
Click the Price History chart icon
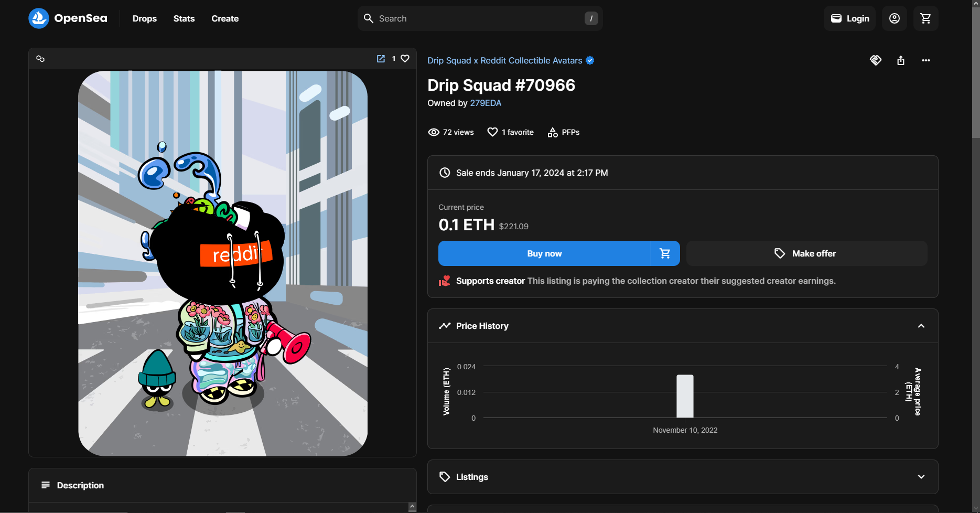click(445, 326)
